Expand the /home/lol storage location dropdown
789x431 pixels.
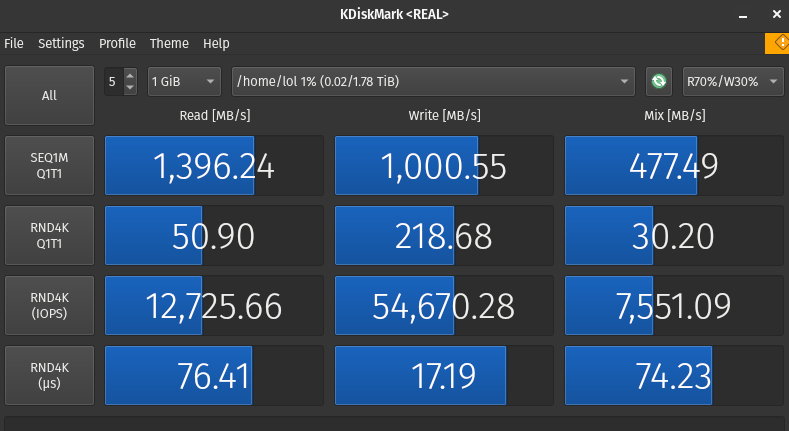pos(433,81)
